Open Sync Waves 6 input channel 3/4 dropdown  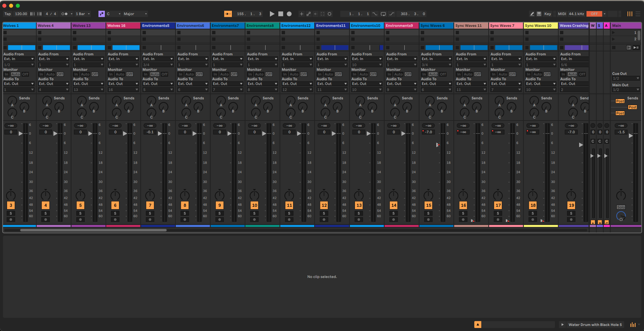click(x=436, y=65)
